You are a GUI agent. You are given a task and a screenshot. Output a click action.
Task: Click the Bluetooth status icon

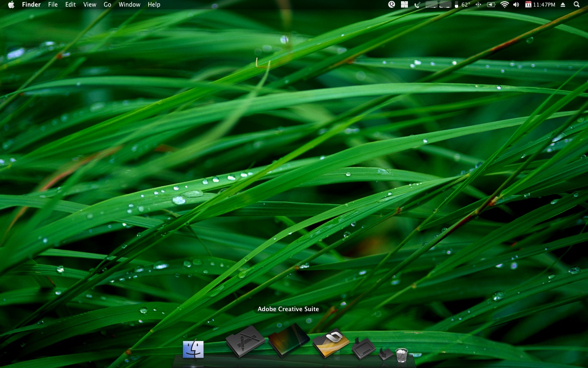pyautogui.click(x=478, y=4)
